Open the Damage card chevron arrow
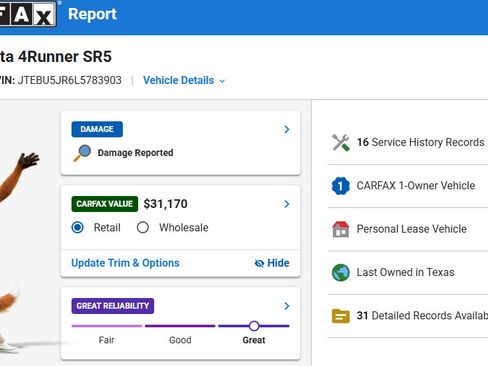488x366 pixels. [287, 129]
